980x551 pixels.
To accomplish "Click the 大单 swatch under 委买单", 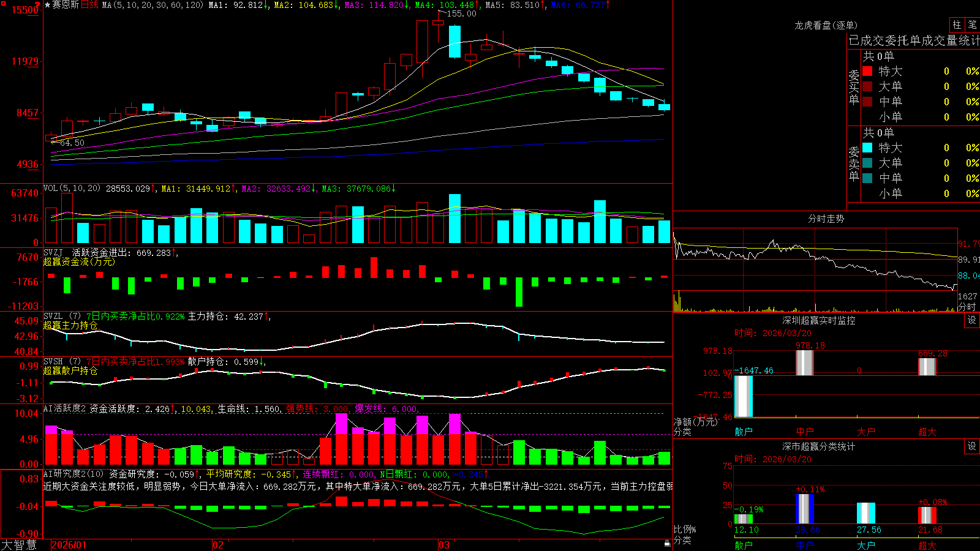I will pos(867,86).
